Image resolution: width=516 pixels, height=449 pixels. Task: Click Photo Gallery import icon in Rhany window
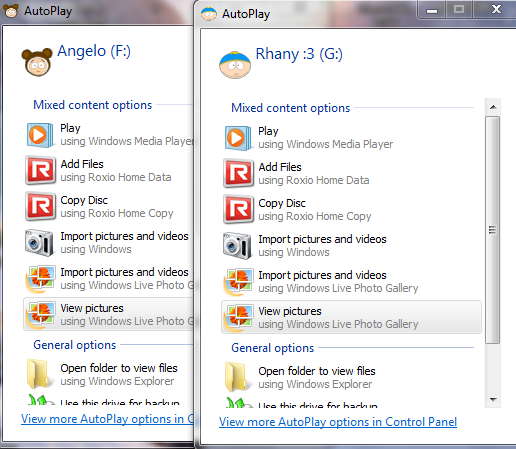(x=238, y=282)
